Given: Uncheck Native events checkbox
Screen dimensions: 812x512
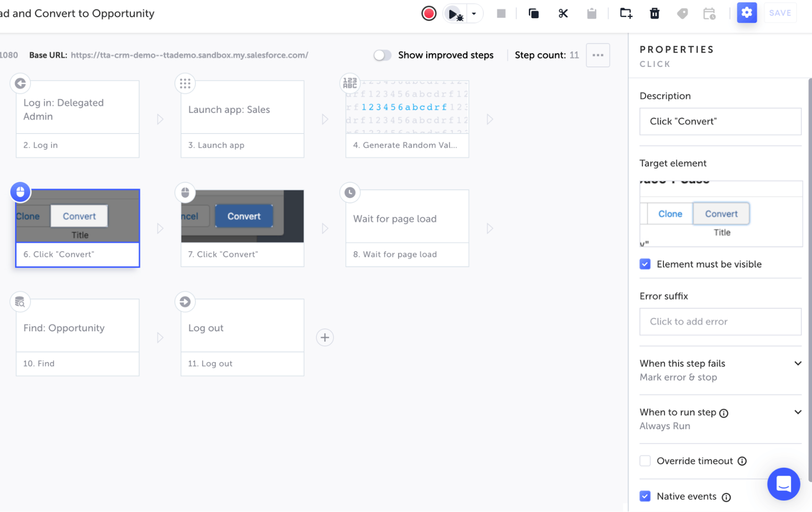Looking at the screenshot, I should point(645,496).
